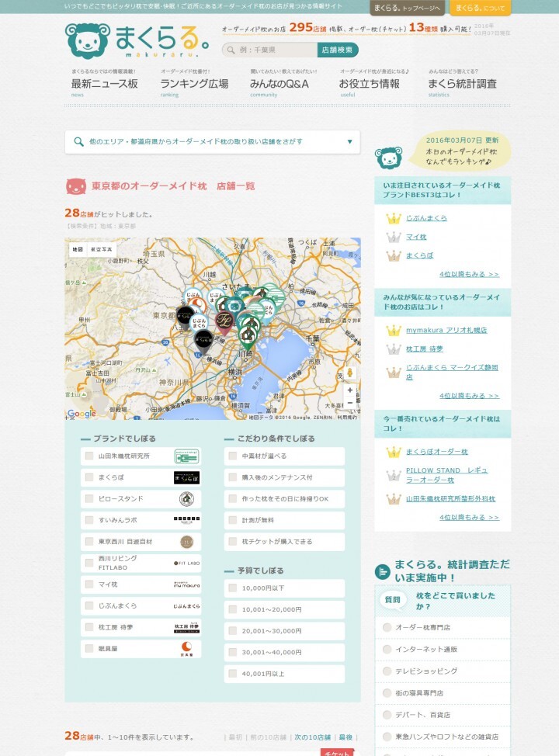Click the statistics survey heading icon
The width and height of the screenshot is (559, 756).
pyautogui.click(x=383, y=572)
